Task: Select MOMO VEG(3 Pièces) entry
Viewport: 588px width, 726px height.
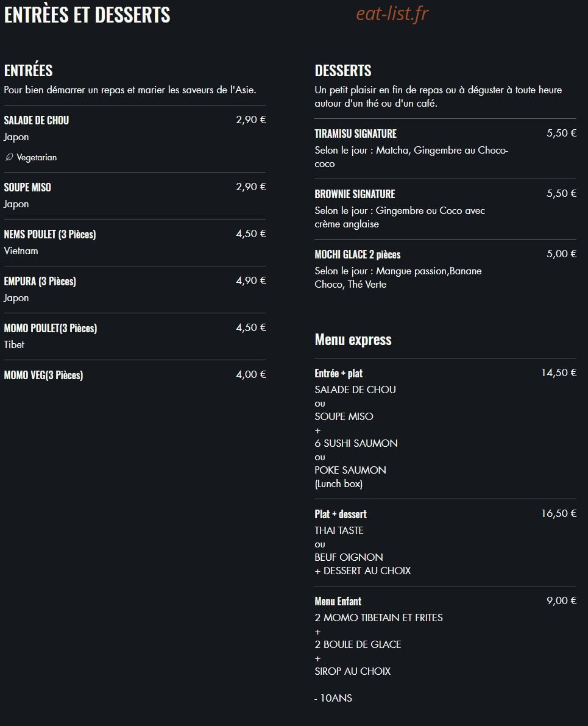Action: pyautogui.click(x=43, y=375)
